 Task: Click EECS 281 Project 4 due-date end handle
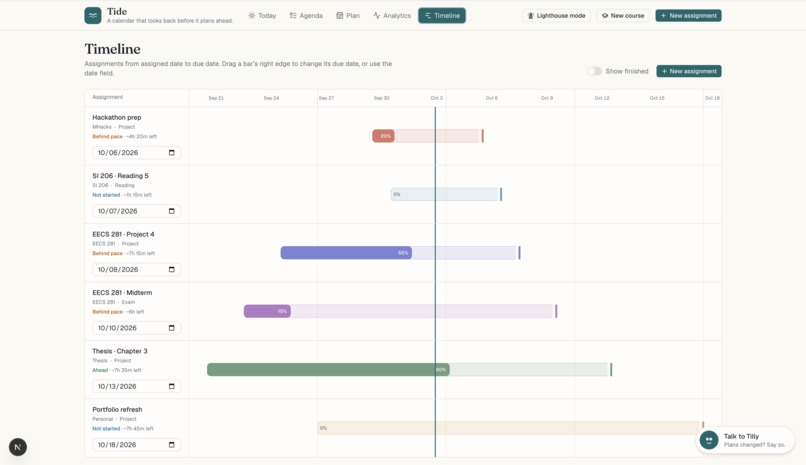pos(520,252)
